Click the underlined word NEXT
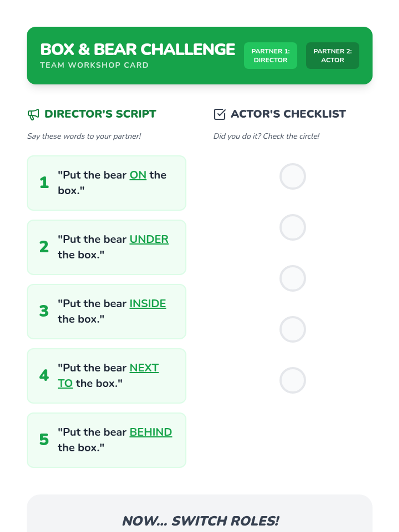 (144, 368)
